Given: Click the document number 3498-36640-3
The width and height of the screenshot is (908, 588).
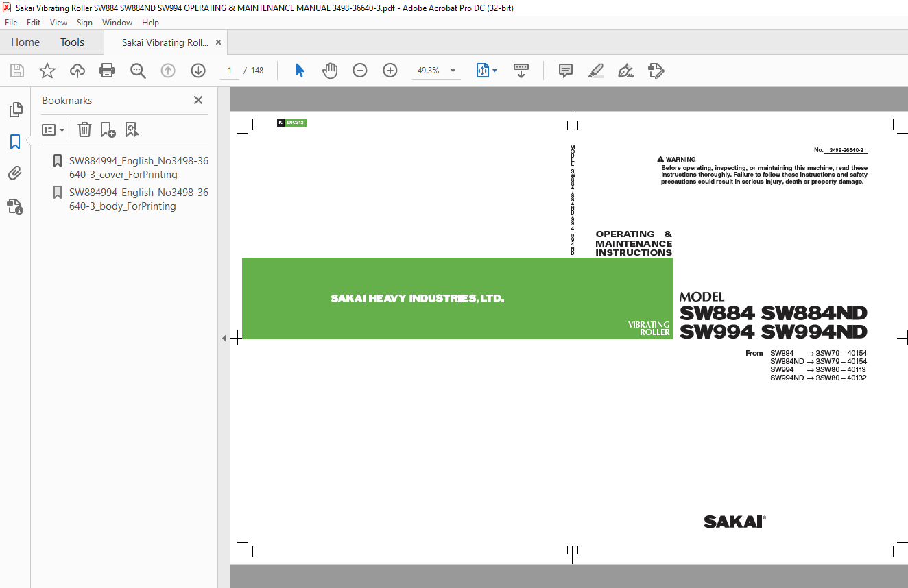Looking at the screenshot, I should [846, 149].
